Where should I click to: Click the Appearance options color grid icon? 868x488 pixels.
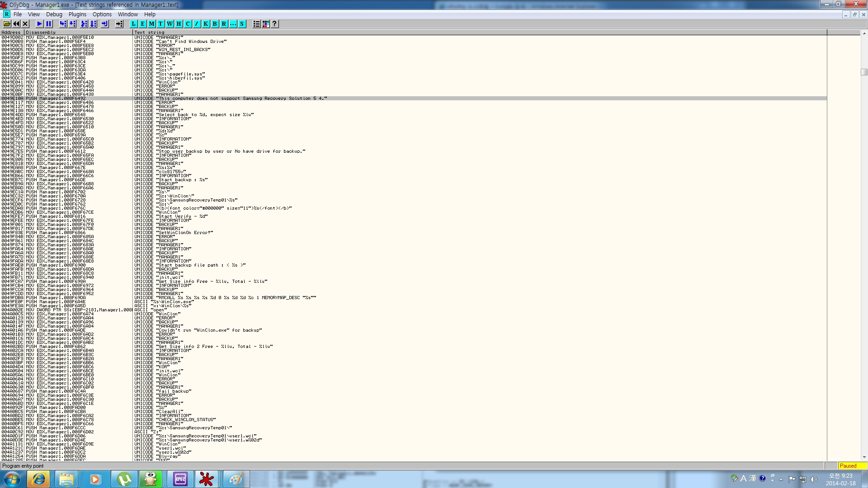(266, 24)
